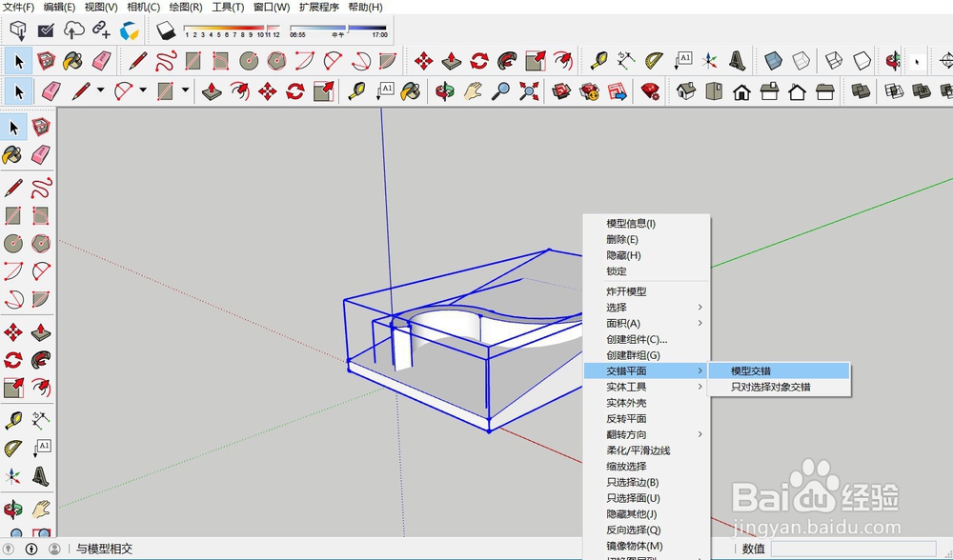Open the 3D Warehouse icon
953x560 pixels.
[x=561, y=91]
